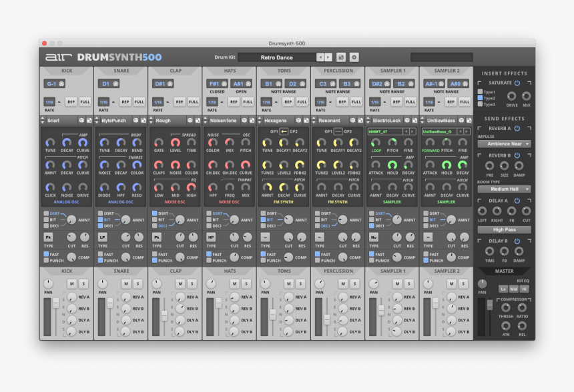
Task: Save the Kick preset Snarl
Action: pos(89,120)
